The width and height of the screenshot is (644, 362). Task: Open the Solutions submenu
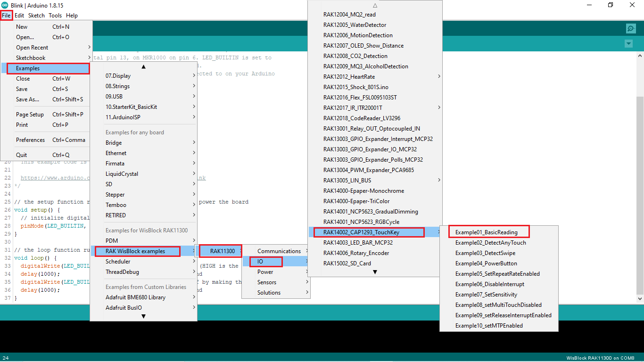[276, 293]
